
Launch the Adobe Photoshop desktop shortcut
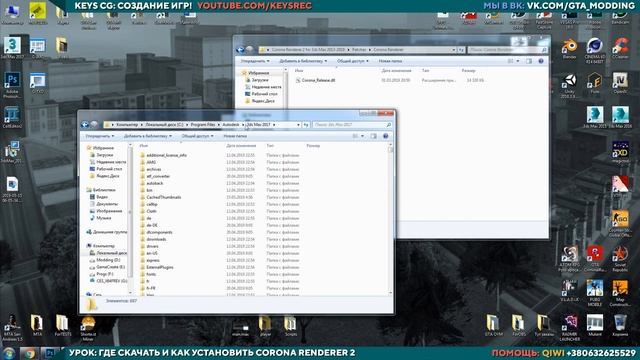pos(12,85)
